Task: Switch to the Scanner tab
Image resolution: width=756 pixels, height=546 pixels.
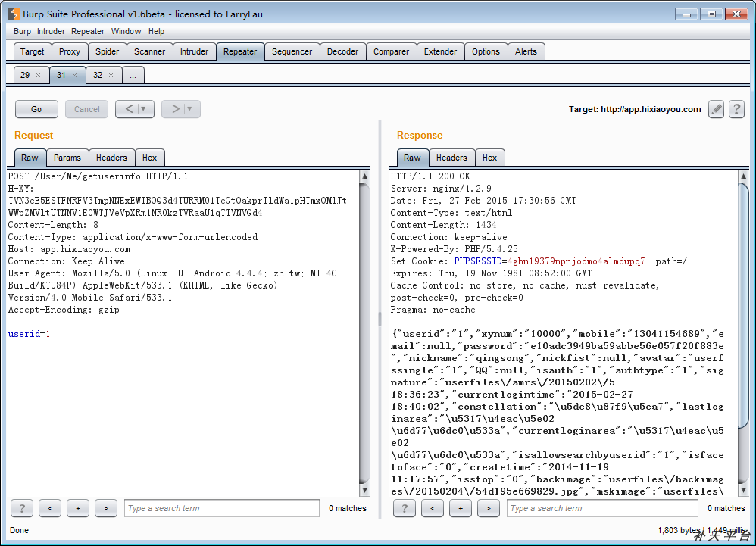Action: pyautogui.click(x=149, y=51)
